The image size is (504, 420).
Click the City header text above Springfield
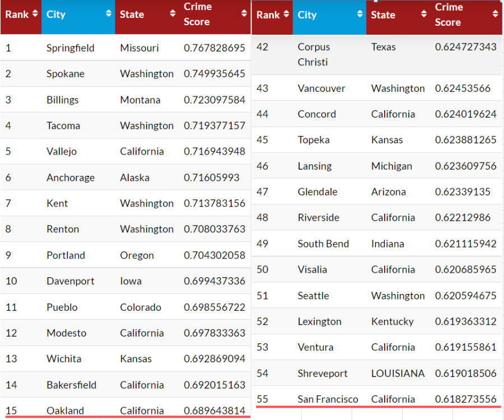pyautogui.click(x=56, y=14)
